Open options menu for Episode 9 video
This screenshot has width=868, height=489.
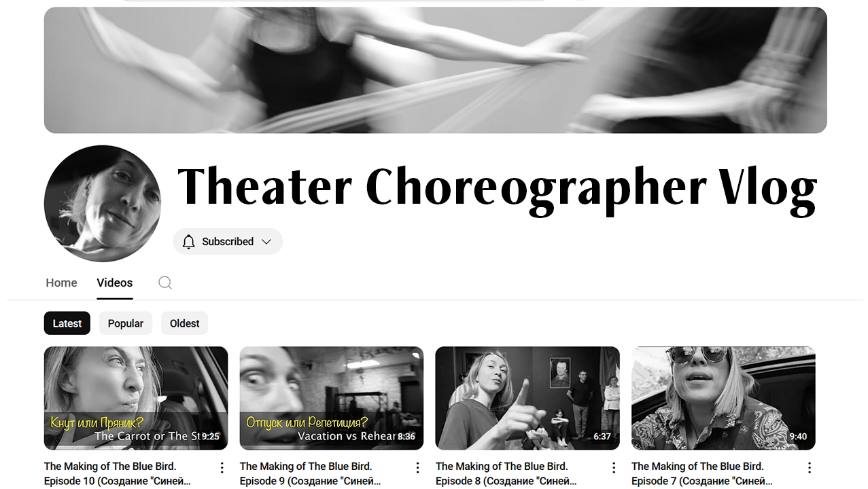click(x=417, y=467)
